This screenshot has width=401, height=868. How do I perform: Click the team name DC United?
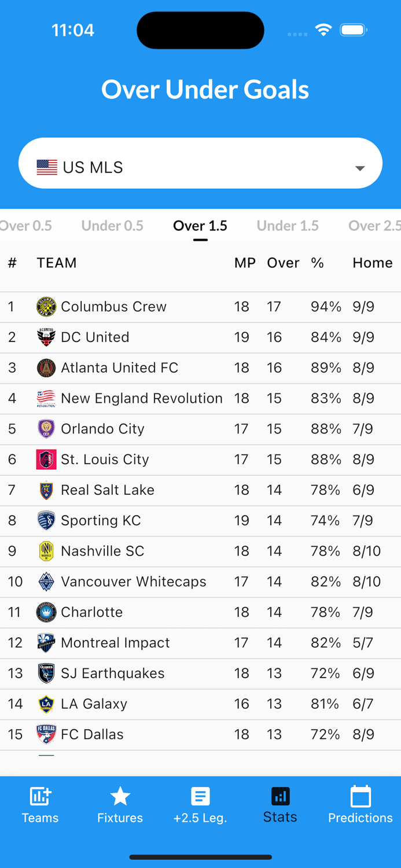pos(95,337)
